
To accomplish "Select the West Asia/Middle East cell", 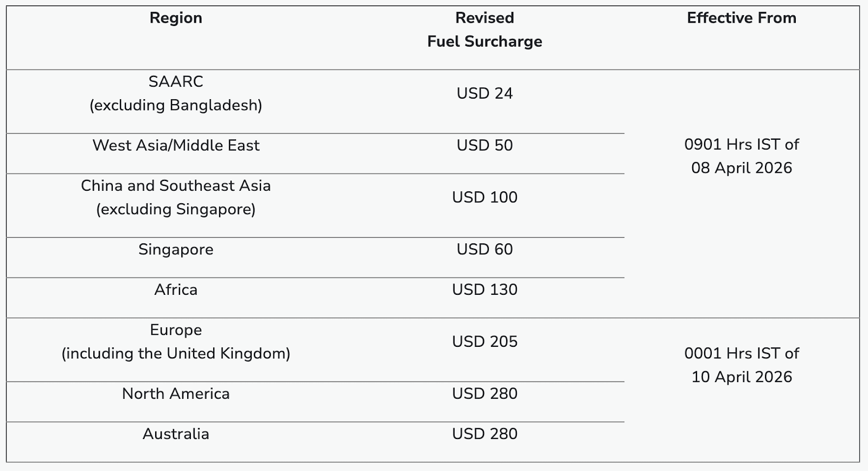I will click(176, 145).
